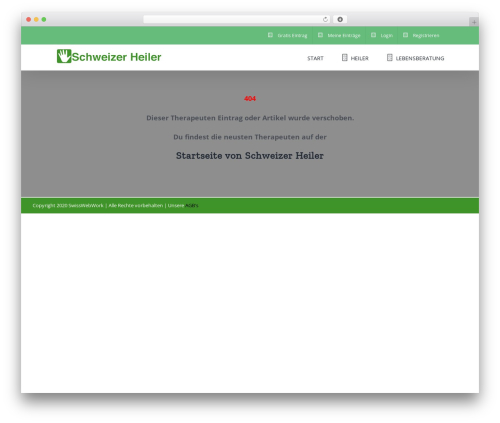500x423 pixels.
Task: Click the Meine Einträge icon
Action: [x=320, y=35]
